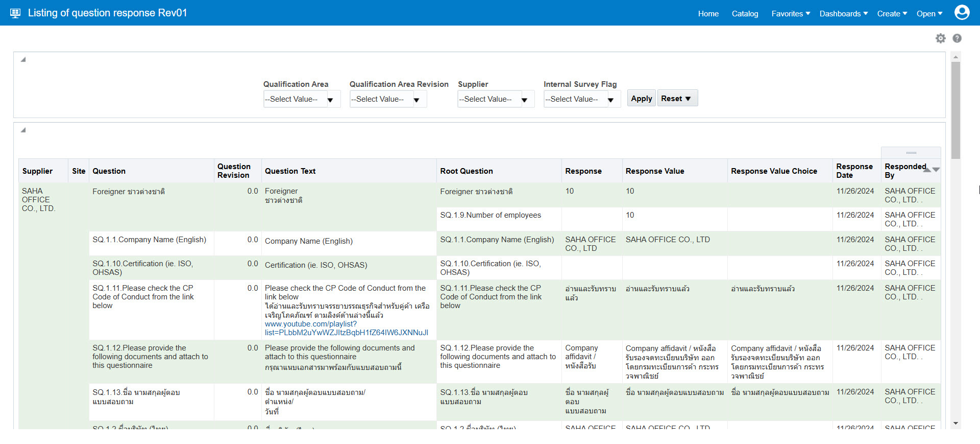Open page options gear icon

tap(941, 38)
